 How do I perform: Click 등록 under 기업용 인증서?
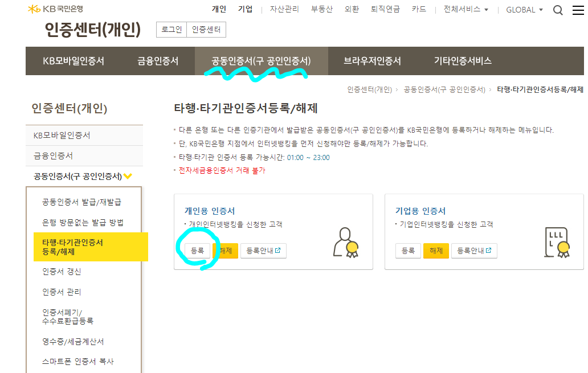408,251
